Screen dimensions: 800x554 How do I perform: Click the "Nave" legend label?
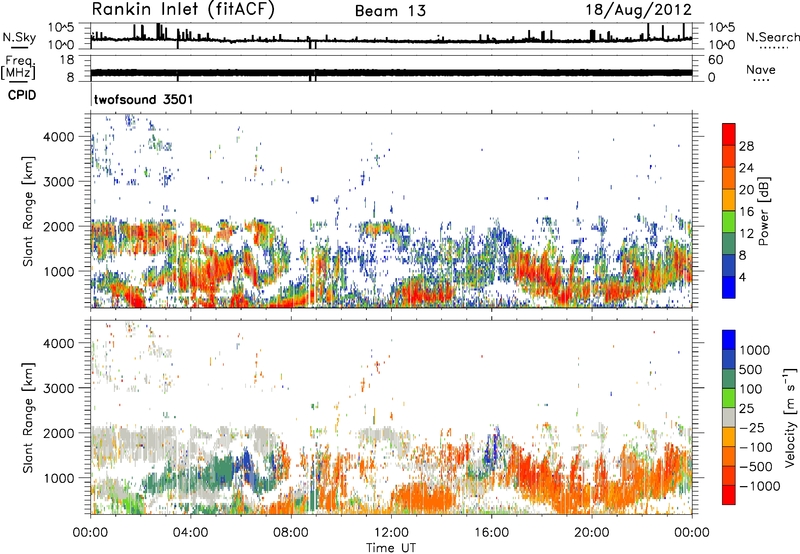click(x=761, y=69)
